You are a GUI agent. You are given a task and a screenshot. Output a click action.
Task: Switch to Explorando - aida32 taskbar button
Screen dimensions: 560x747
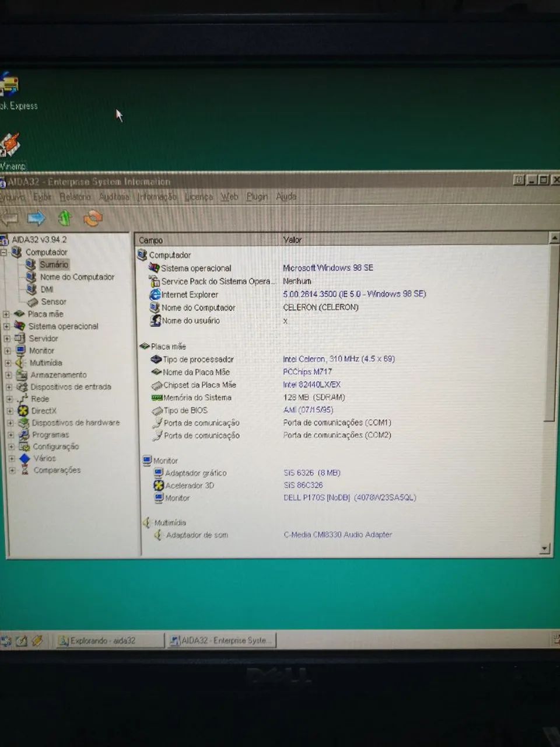[110, 641]
